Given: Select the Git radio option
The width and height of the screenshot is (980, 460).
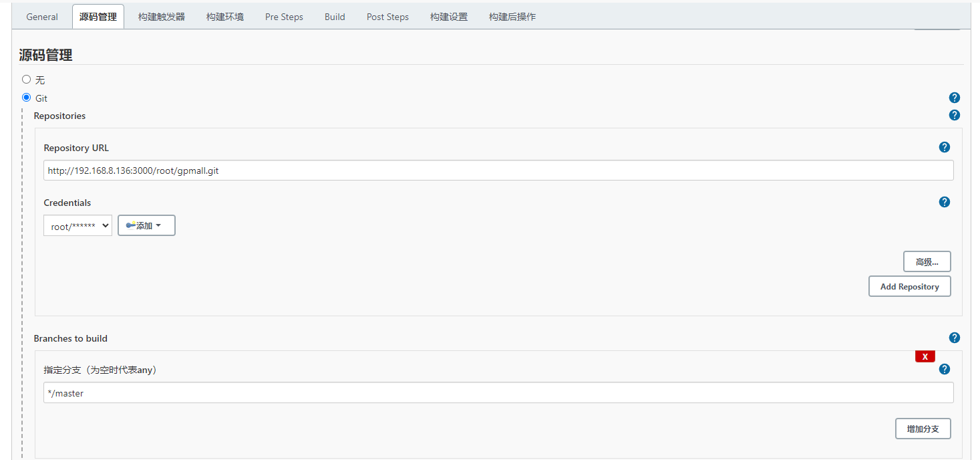Looking at the screenshot, I should point(27,98).
